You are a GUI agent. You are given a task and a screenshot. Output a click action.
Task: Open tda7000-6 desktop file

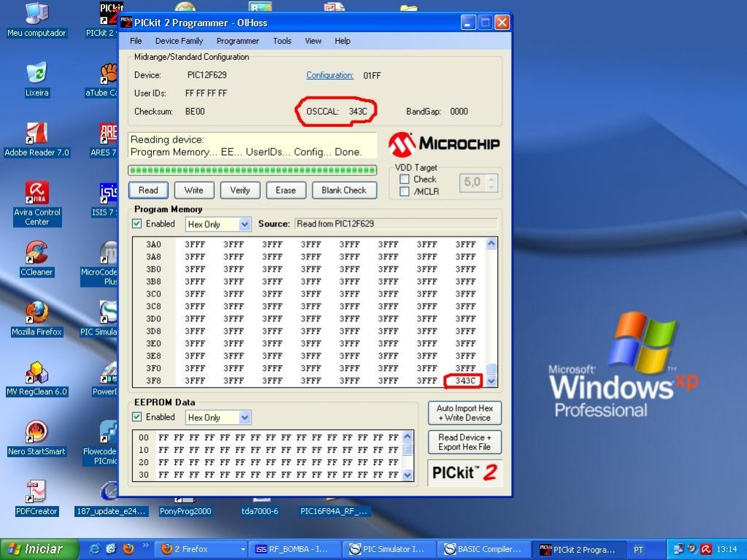pos(260,507)
